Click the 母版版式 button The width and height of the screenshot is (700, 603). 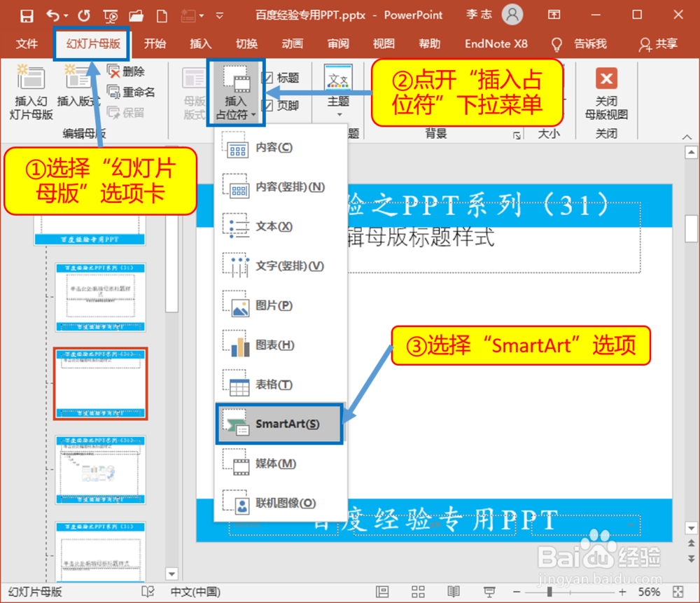pos(194,94)
